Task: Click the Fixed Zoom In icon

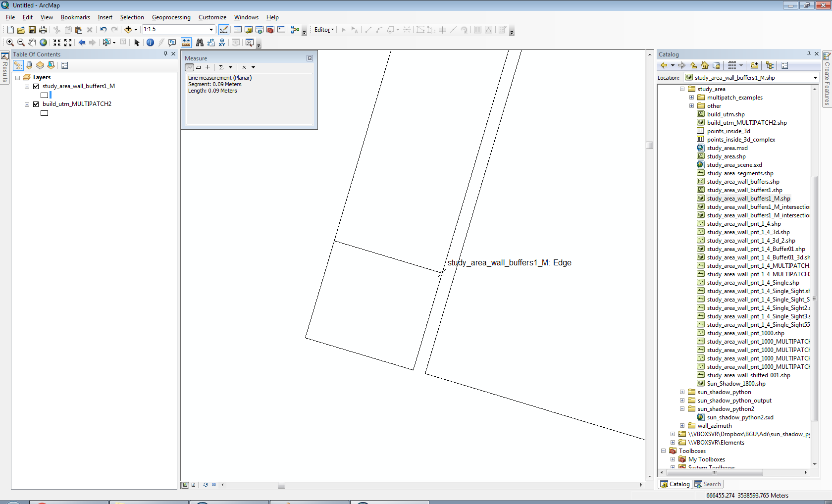Action: point(57,43)
